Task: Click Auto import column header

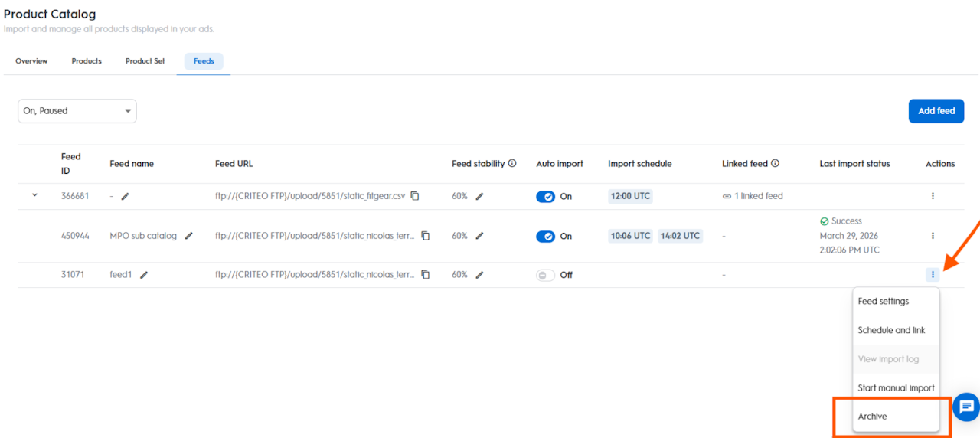Action: pyautogui.click(x=560, y=164)
